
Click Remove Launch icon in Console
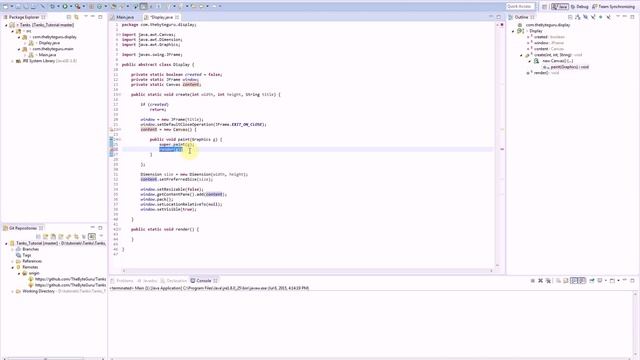pos(540,281)
